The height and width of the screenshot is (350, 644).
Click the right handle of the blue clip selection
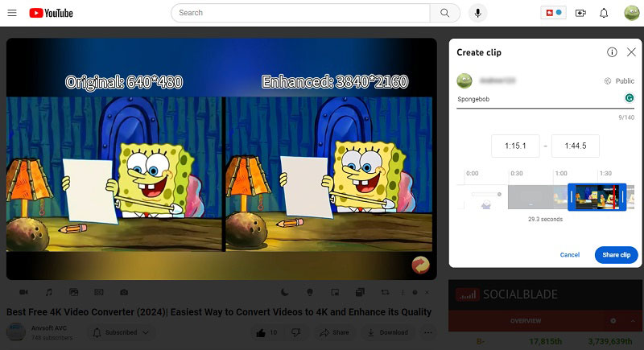click(x=622, y=197)
